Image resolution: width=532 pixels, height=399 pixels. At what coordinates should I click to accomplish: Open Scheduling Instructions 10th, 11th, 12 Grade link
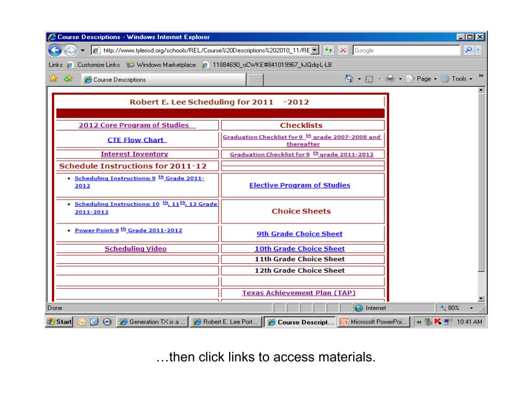click(x=146, y=208)
